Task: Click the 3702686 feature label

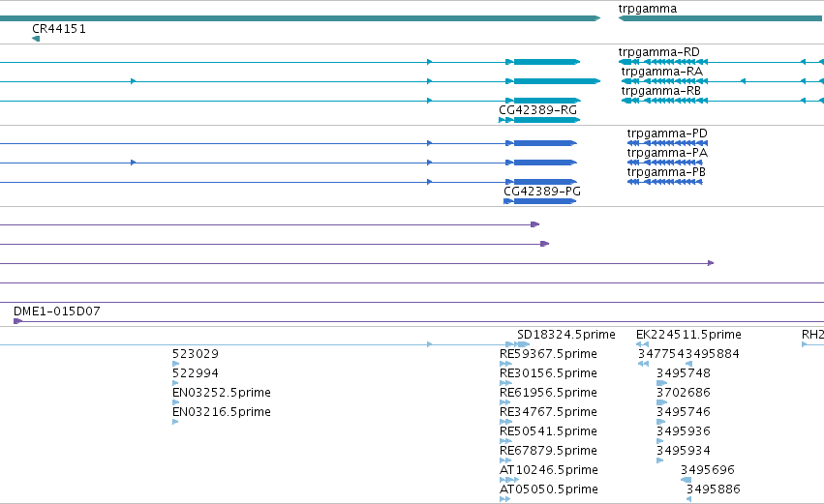Action: [x=684, y=393]
